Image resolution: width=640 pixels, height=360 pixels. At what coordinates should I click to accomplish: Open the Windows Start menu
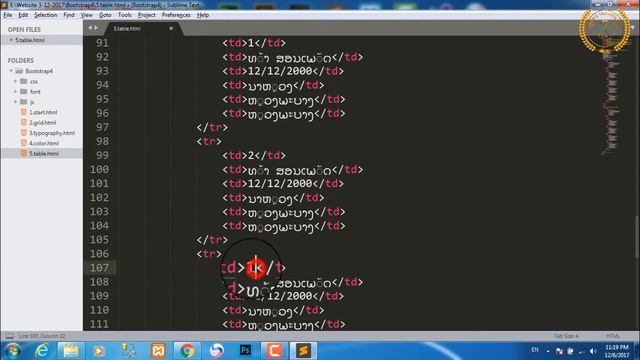pos(12,351)
